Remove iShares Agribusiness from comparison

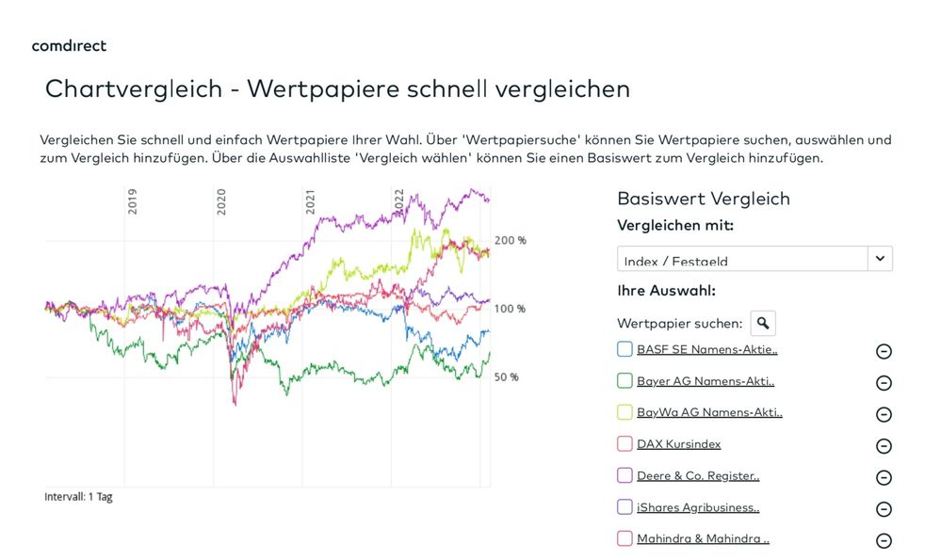pos(884,508)
